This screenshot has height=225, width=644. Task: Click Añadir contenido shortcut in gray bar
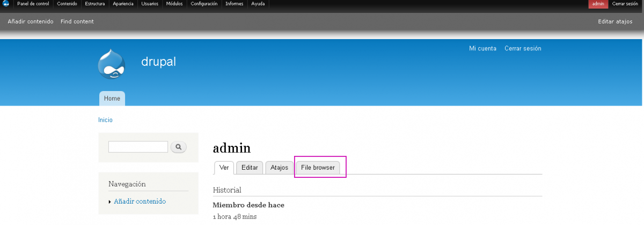[31, 21]
